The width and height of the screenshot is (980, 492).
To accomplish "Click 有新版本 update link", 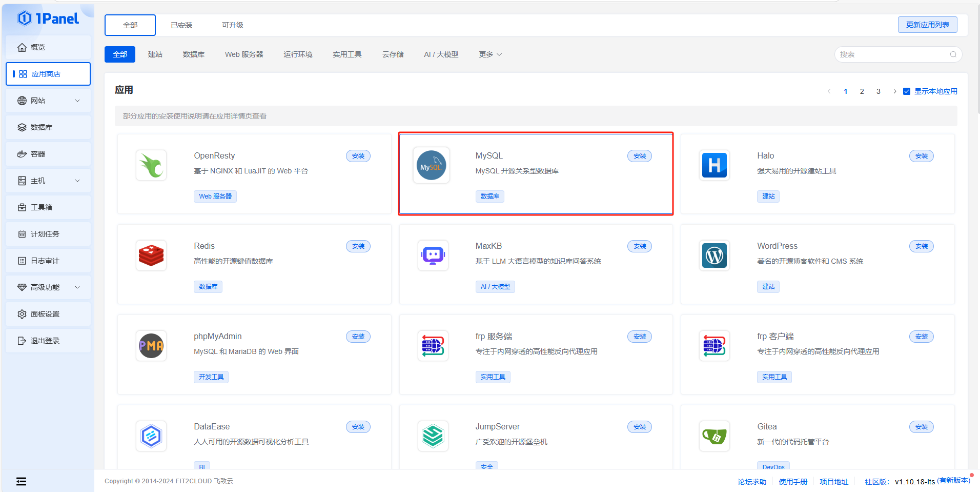I will [954, 480].
